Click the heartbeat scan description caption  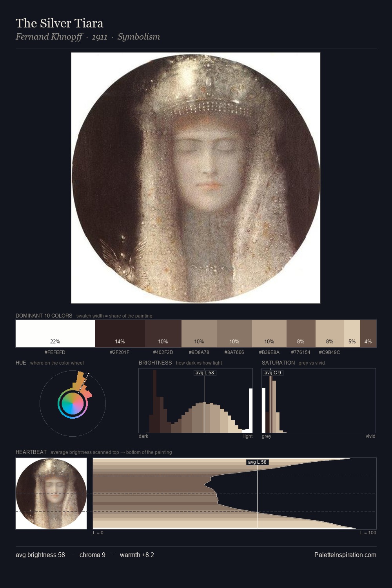pyautogui.click(x=111, y=452)
